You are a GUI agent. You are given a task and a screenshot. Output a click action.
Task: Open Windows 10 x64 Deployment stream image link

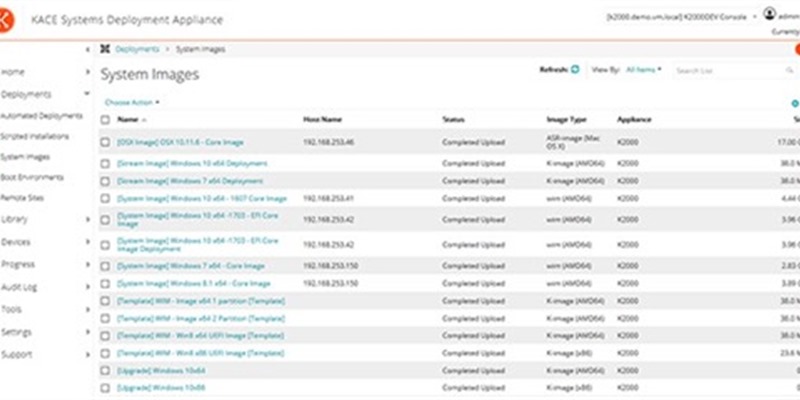coord(192,164)
